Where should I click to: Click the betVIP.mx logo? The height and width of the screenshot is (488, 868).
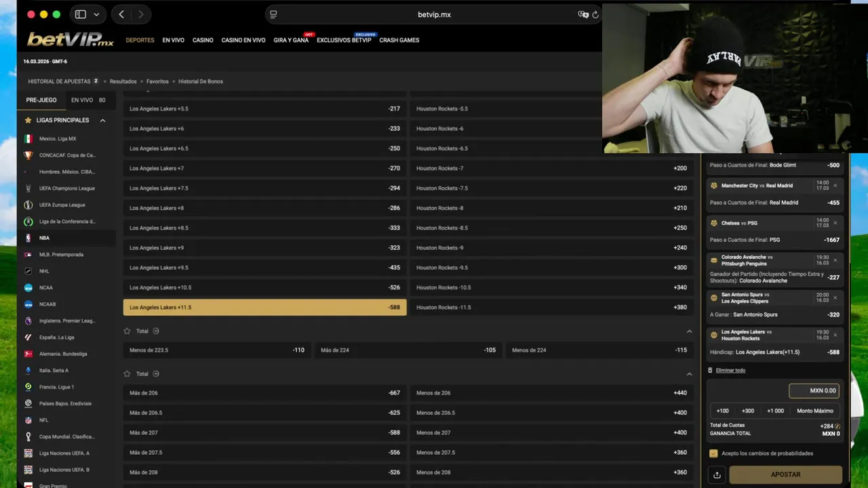pos(70,39)
